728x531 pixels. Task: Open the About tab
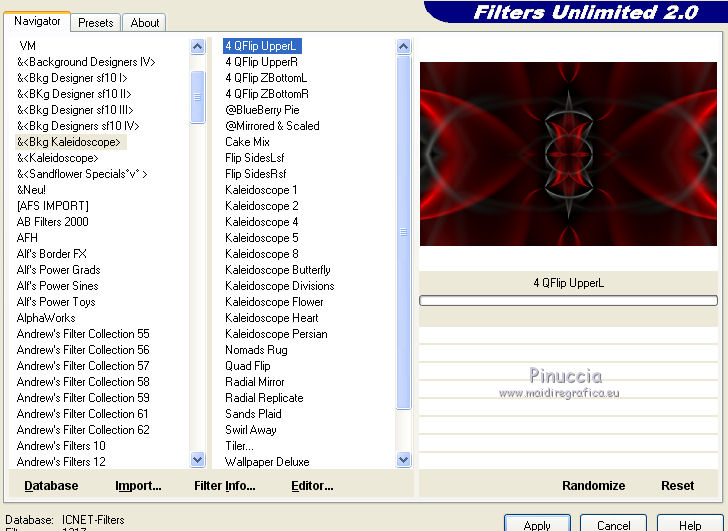(x=145, y=23)
